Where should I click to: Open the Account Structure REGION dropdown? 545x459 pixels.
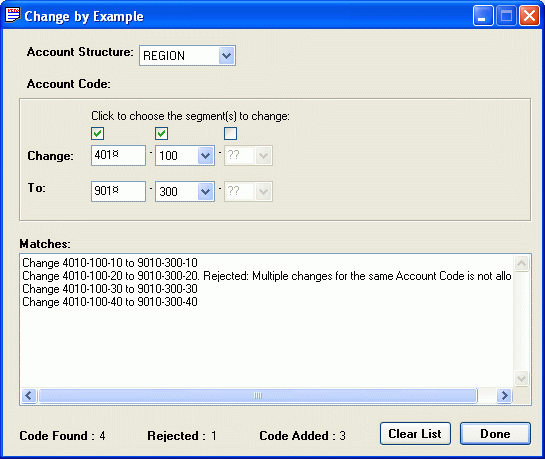(227, 56)
